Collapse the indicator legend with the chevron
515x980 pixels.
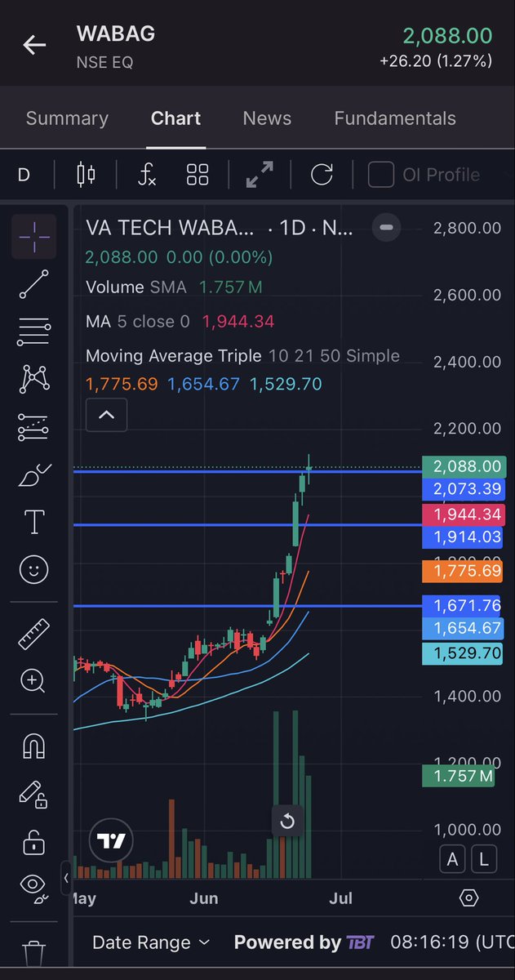(106, 416)
